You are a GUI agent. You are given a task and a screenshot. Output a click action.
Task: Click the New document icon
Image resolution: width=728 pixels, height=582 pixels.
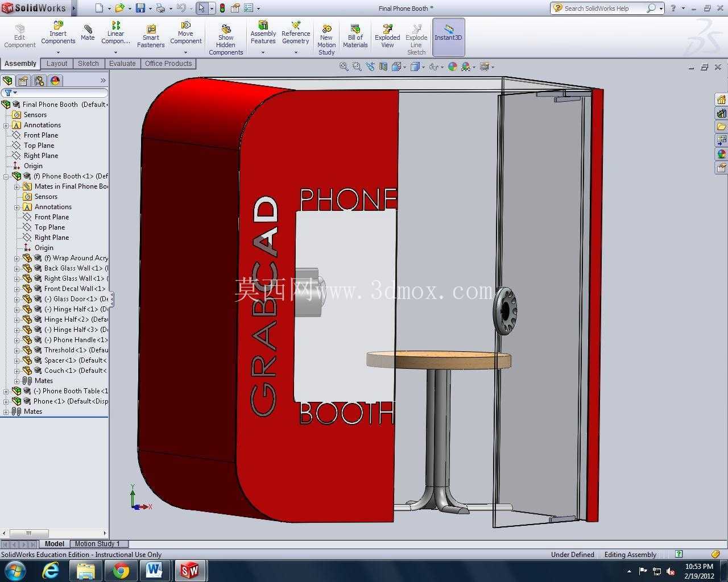pos(99,8)
